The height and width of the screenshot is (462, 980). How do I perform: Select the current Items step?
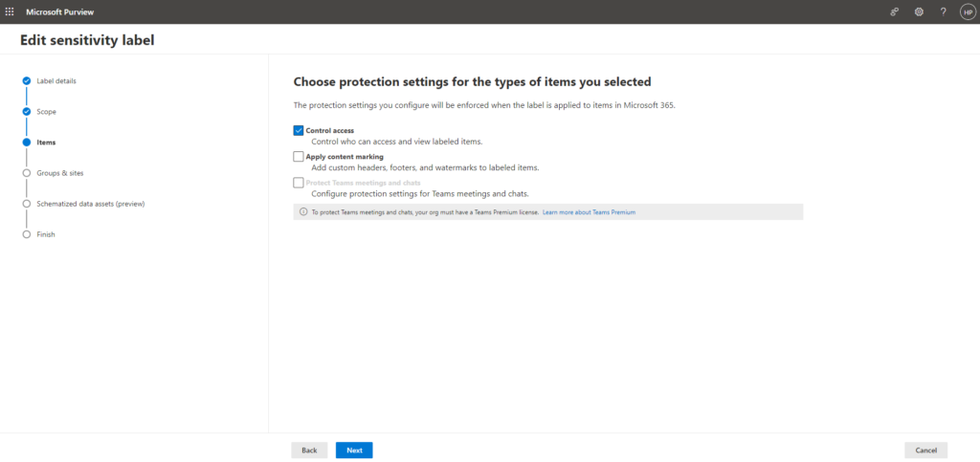pyautogui.click(x=46, y=143)
